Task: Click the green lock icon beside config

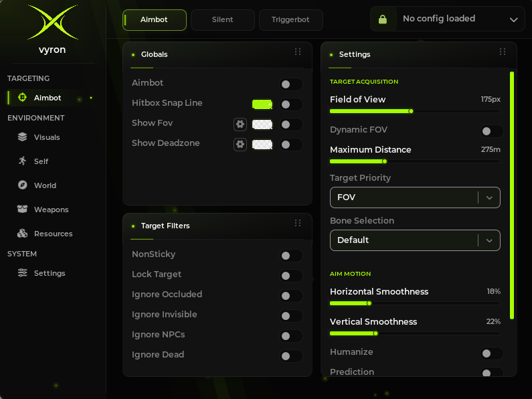Action: click(x=383, y=19)
